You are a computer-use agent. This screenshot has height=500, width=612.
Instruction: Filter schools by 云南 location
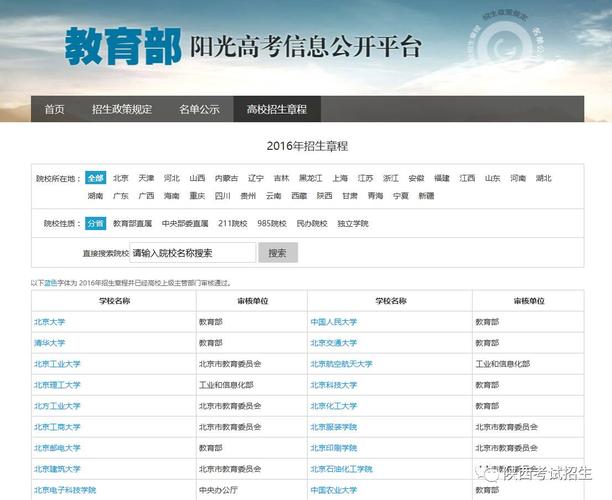point(274,196)
